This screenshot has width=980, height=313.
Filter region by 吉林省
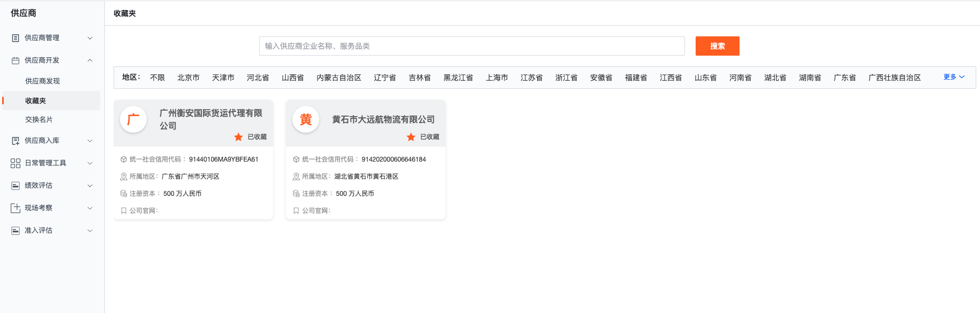click(420, 78)
